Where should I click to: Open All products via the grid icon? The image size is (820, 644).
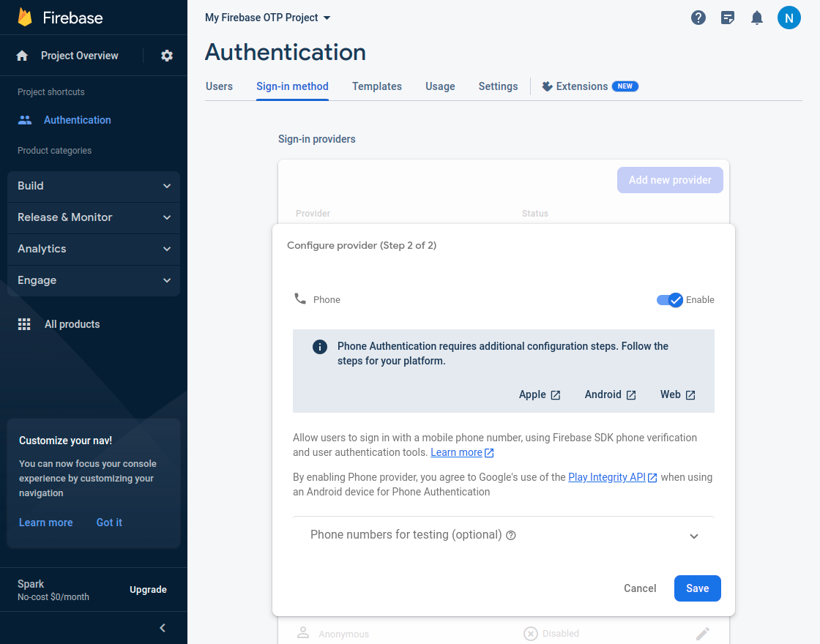pyautogui.click(x=23, y=323)
